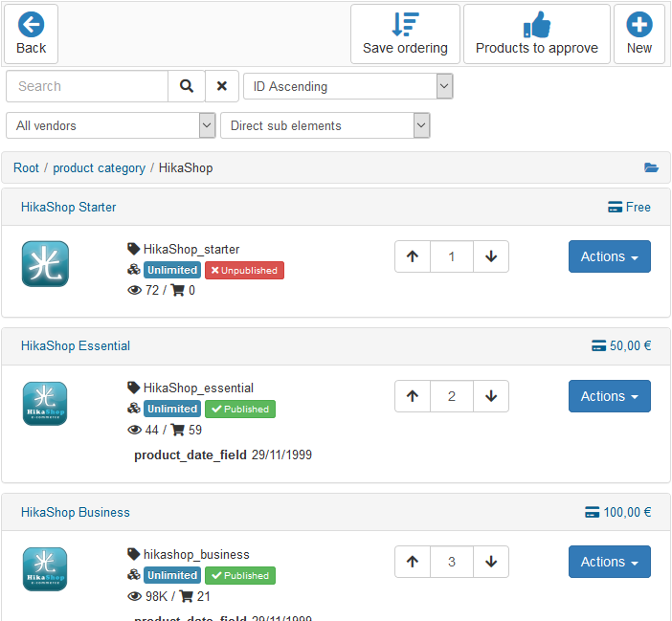Viewport: 672px width, 621px height.
Task: Move HikaShop Starter up in ordering
Action: coord(413,256)
